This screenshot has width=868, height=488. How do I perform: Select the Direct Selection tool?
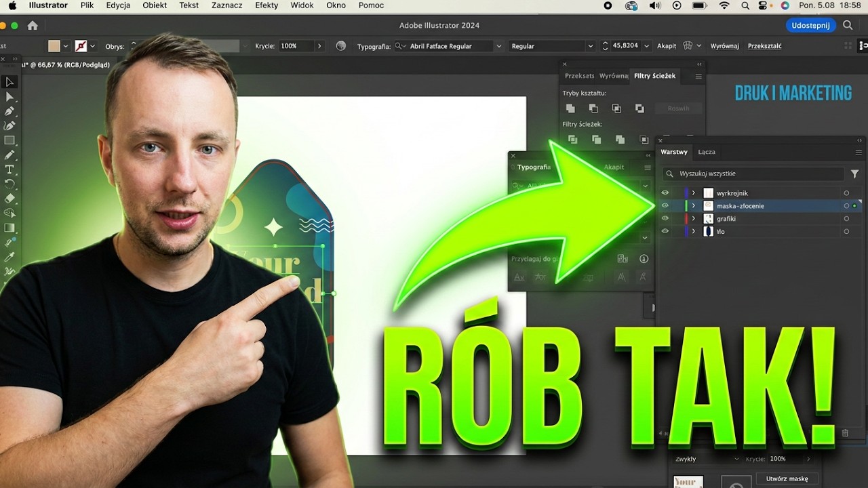pos(9,97)
